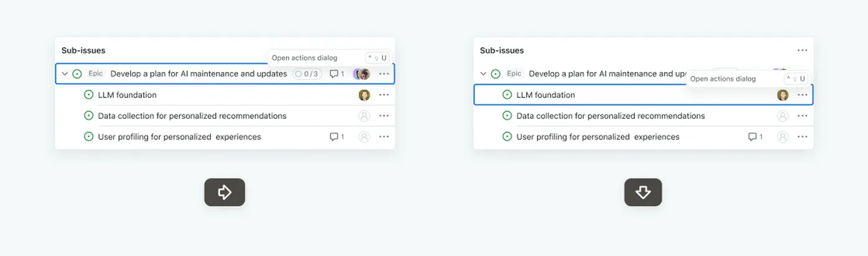Click LLM foundation status icon in left panel
Image resolution: width=868 pixels, height=256 pixels.
click(x=88, y=95)
